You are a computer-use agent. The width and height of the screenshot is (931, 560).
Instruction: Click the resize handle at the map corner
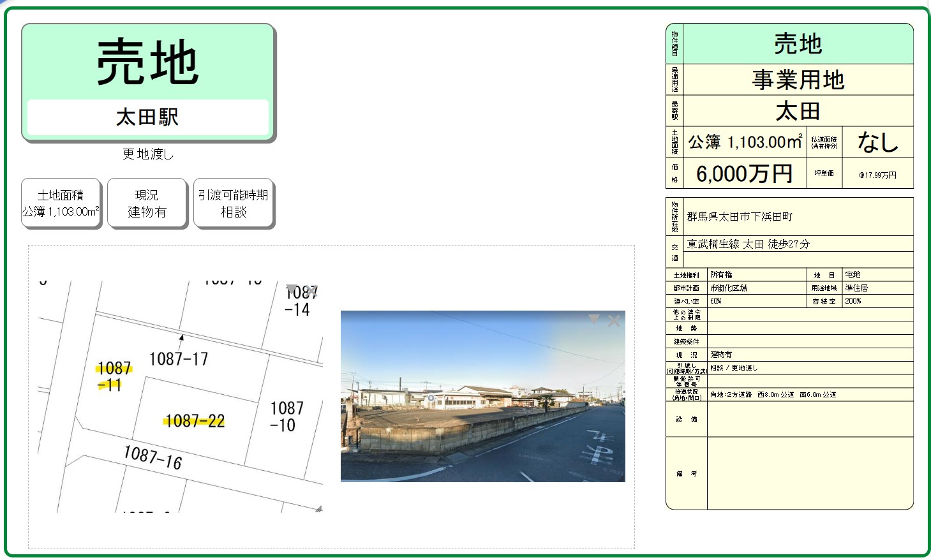pyautogui.click(x=318, y=508)
